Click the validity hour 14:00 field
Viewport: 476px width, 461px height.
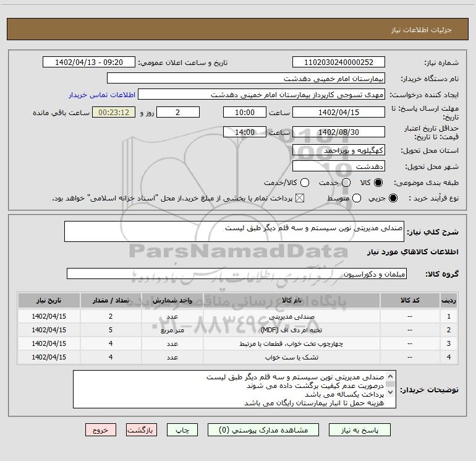pyautogui.click(x=245, y=132)
